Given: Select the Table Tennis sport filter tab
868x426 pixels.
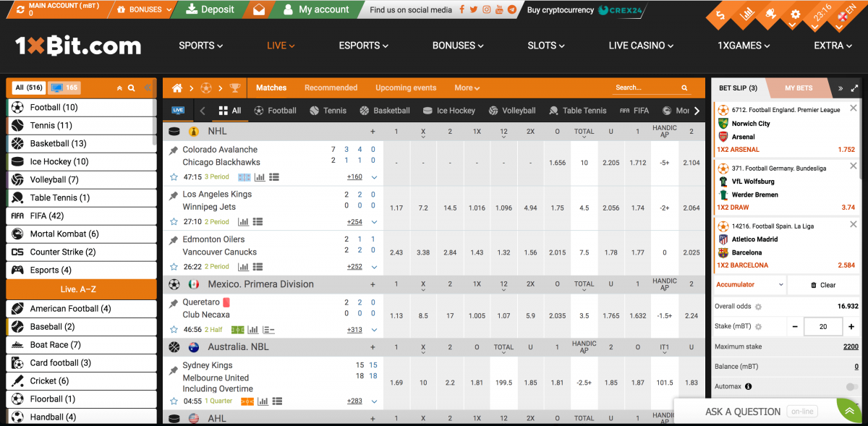Looking at the screenshot, I should pos(577,111).
